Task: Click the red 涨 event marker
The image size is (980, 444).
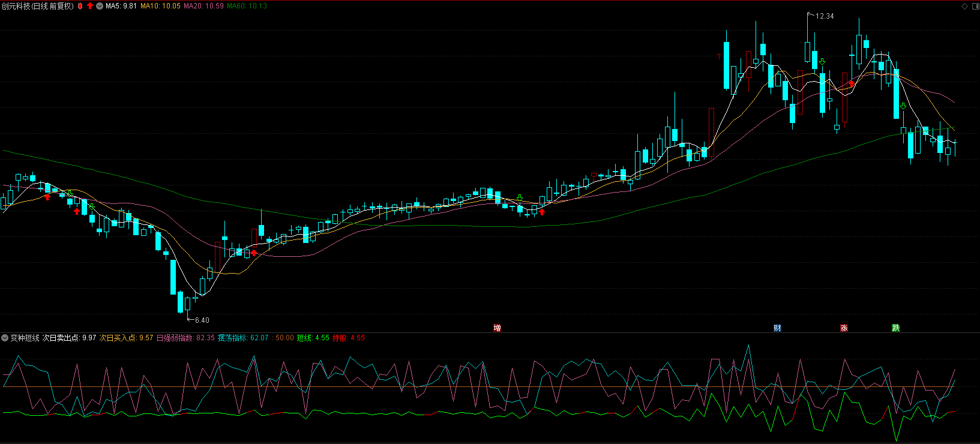Action: coord(844,328)
